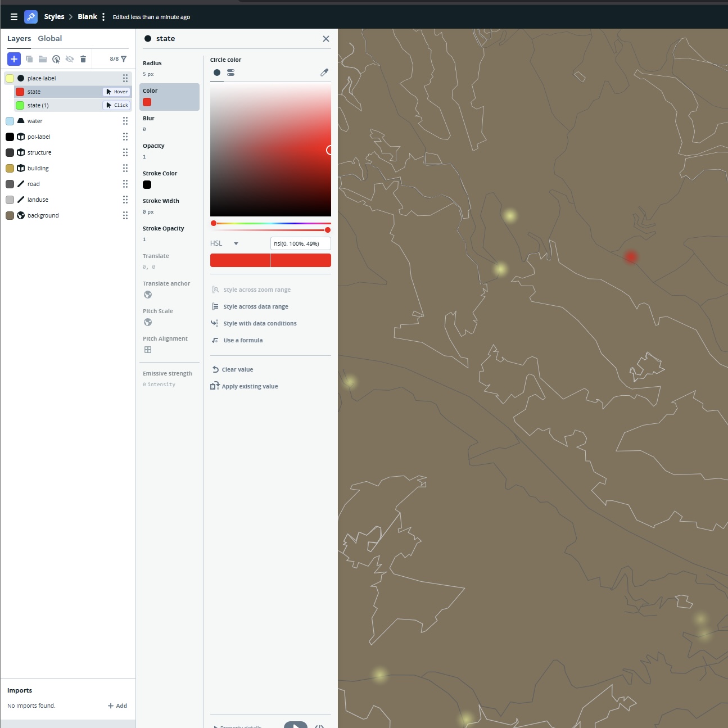Screen dimensions: 728x728
Task: Open the hamburger menu in the top bar
Action: (x=14, y=16)
